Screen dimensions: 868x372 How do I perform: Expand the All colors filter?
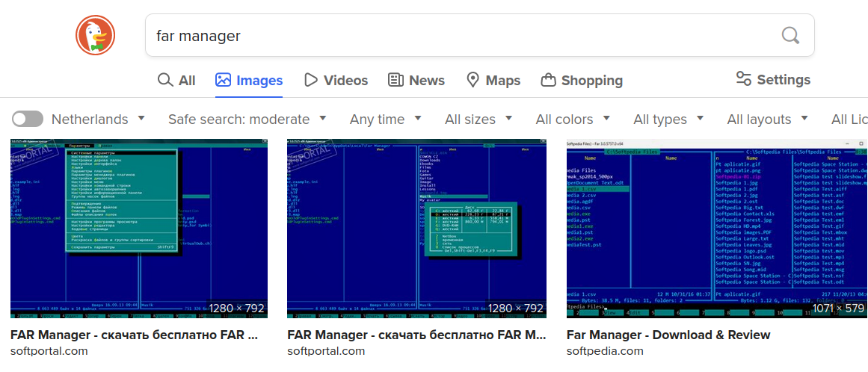(x=573, y=119)
